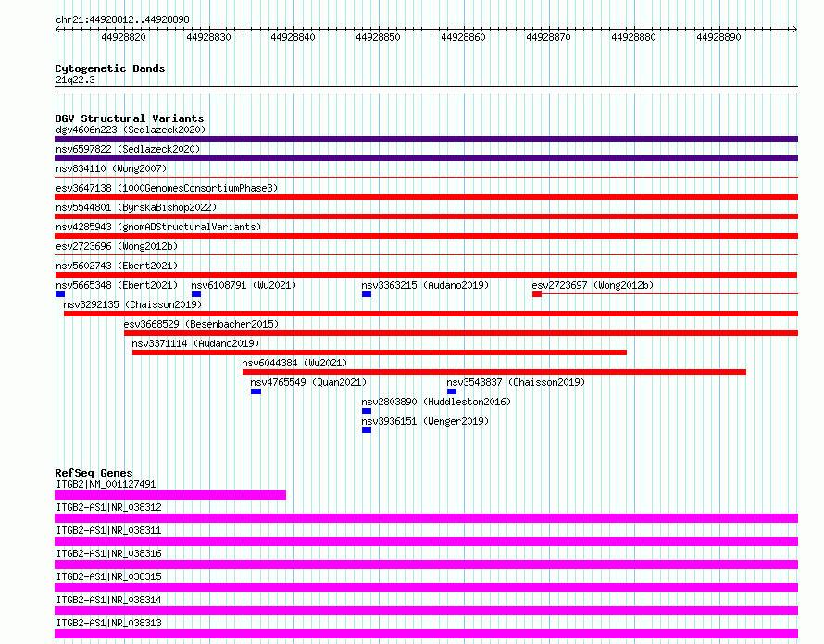Click nsv5544801 (ByrskaBishop2022) label
Screen dimensions: 824x644
click(x=136, y=207)
